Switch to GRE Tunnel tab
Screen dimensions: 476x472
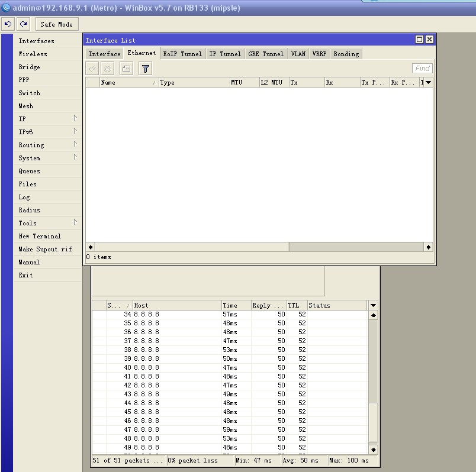pos(266,54)
